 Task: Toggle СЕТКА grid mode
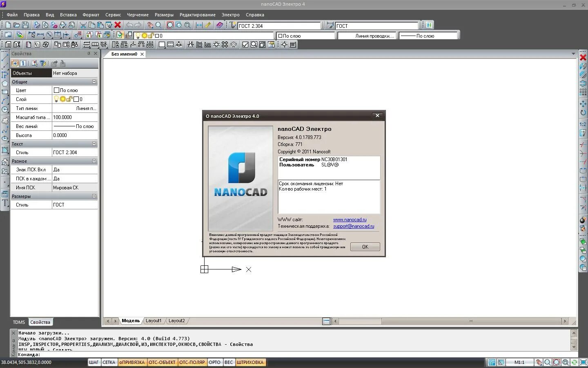[x=109, y=362]
